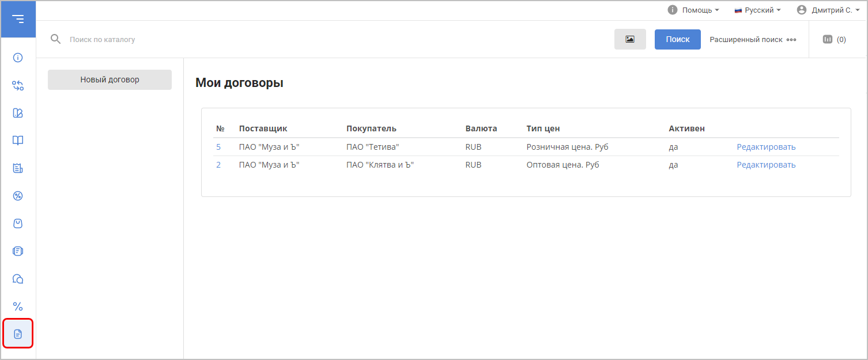This screenshot has height=360, width=868.
Task: Click the circled percent discount sidebar icon
Action: pyautogui.click(x=18, y=196)
